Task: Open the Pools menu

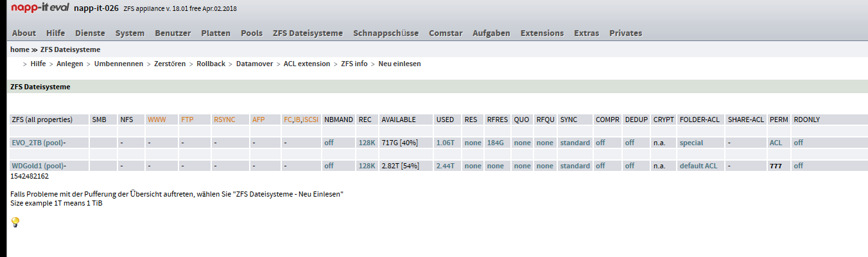Action: (x=251, y=33)
